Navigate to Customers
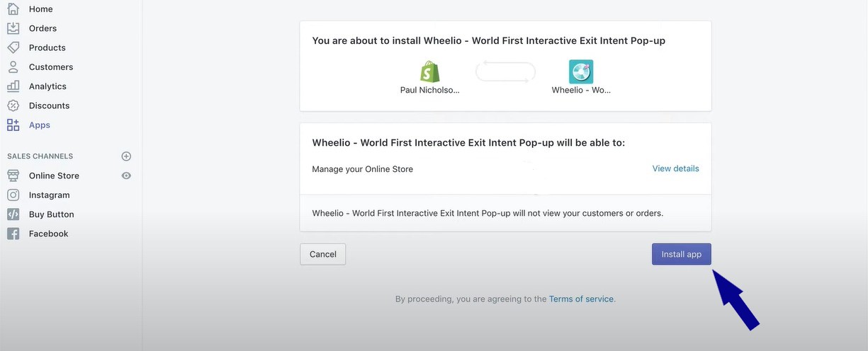This screenshot has height=351, width=868. (51, 67)
